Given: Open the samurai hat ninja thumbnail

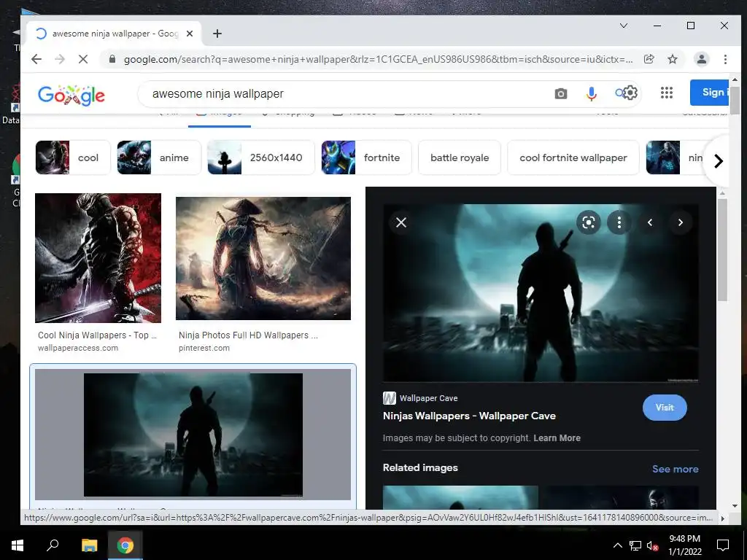Looking at the screenshot, I should 263,258.
